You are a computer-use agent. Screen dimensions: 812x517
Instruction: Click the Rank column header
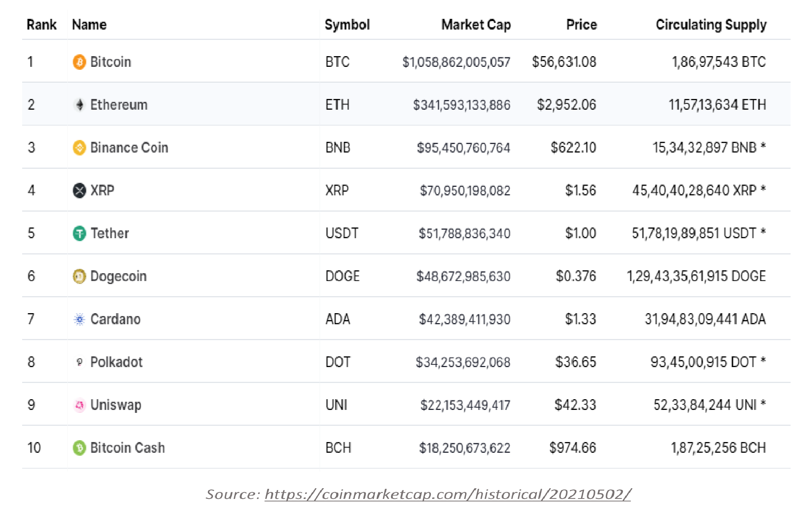41,25
